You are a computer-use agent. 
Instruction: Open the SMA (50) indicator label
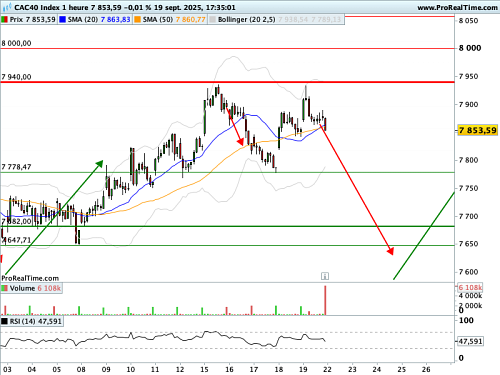click(158, 20)
